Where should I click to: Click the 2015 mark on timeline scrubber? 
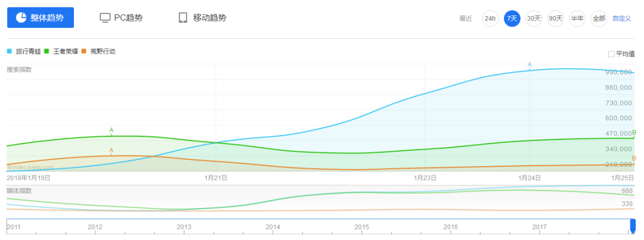coord(361,227)
